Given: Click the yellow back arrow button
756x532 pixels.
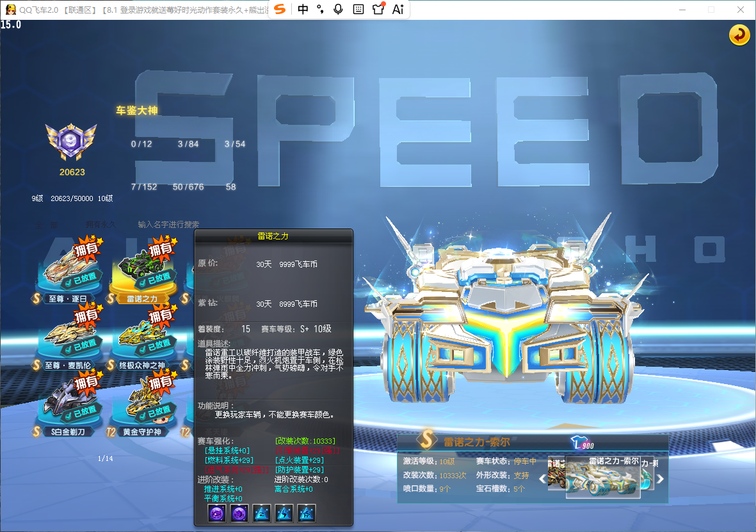Looking at the screenshot, I should coord(739,35).
